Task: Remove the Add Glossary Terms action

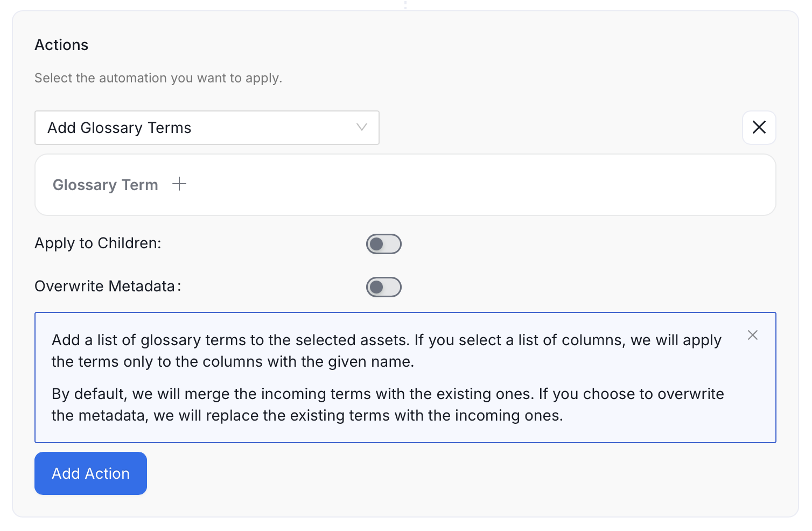Action: (x=759, y=128)
